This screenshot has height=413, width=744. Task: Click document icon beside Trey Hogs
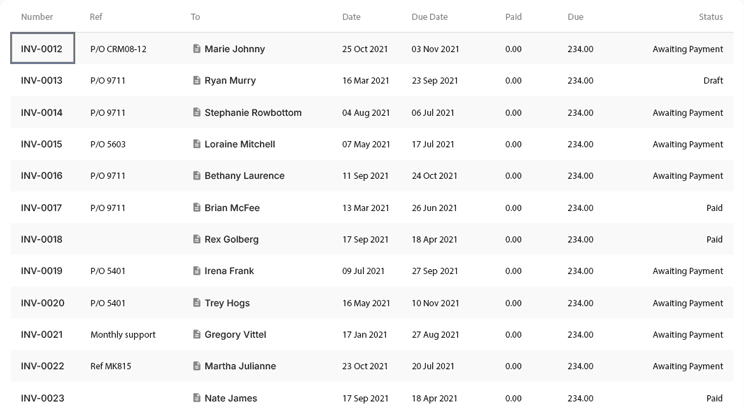pyautogui.click(x=197, y=303)
